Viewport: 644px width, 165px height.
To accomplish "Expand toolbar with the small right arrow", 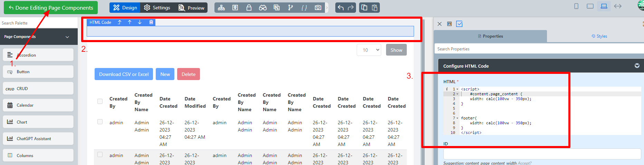I will (x=327, y=8).
